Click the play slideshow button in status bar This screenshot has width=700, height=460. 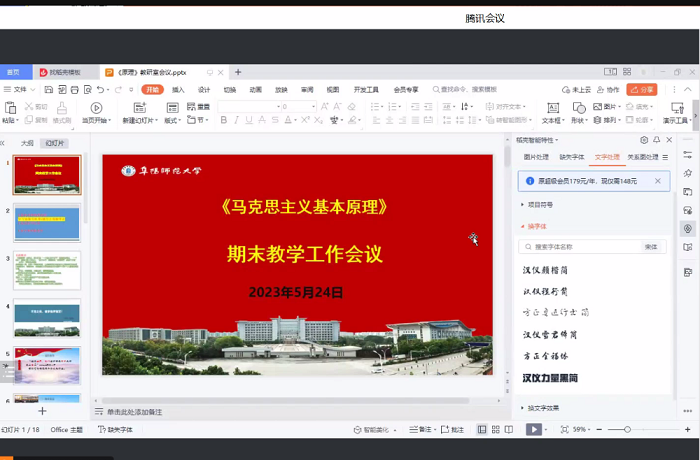click(534, 429)
